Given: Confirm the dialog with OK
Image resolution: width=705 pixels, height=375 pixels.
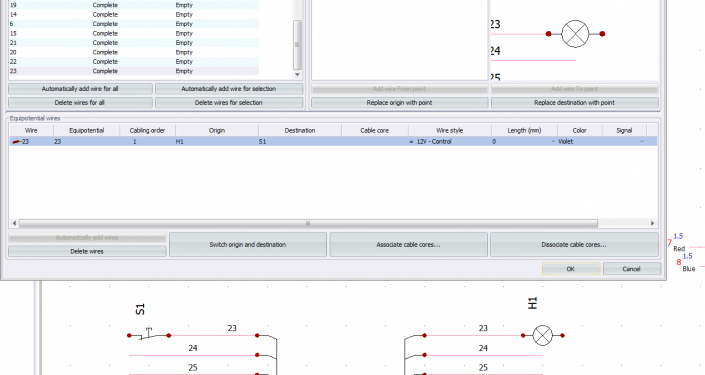Looking at the screenshot, I should click(x=571, y=269).
